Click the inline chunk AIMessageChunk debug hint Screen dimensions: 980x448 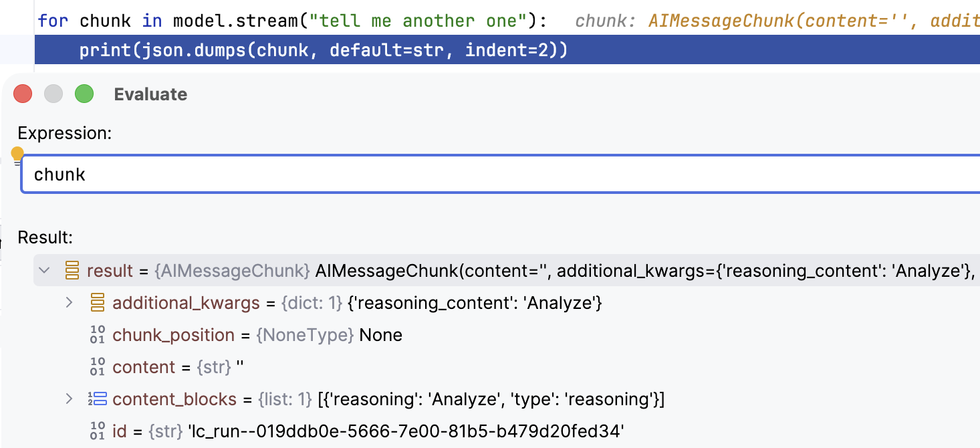pyautogui.click(x=775, y=21)
